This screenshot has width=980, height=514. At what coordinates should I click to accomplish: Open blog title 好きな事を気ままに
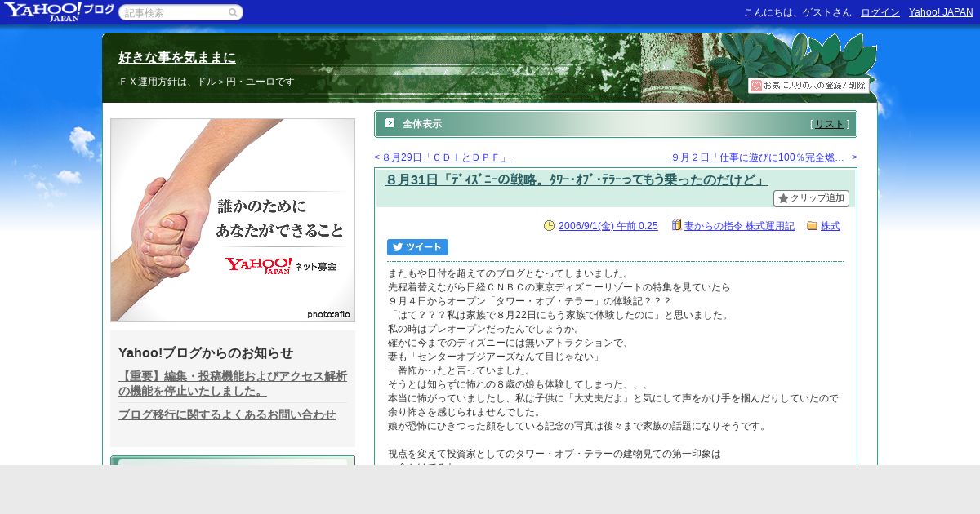[177, 57]
